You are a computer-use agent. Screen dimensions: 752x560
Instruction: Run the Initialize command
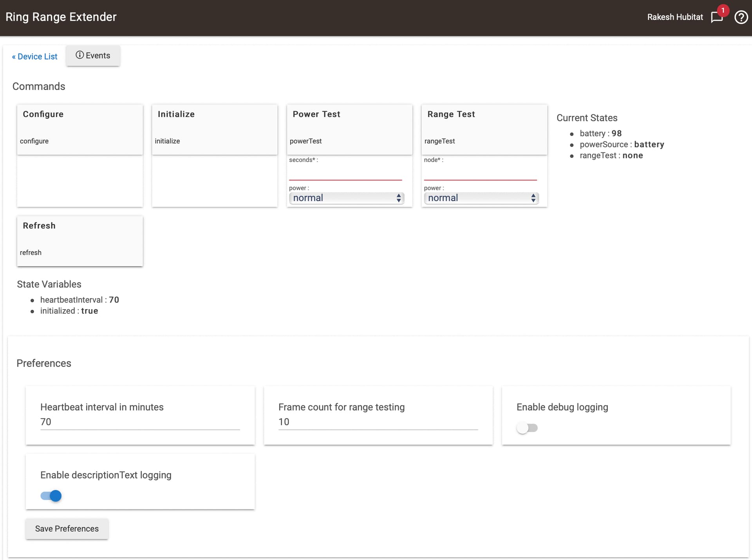click(x=214, y=130)
